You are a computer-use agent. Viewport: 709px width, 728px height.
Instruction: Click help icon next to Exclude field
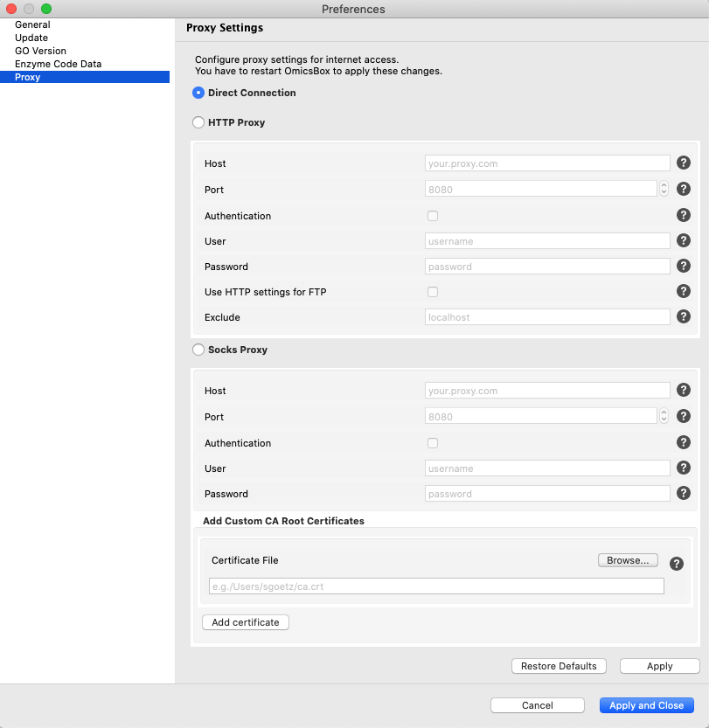[x=684, y=316]
